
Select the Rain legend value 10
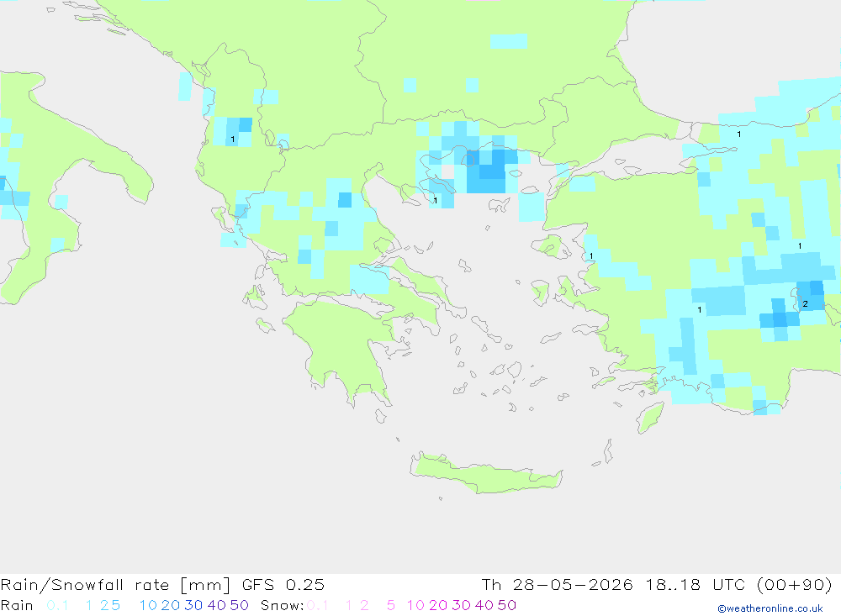click(x=148, y=605)
